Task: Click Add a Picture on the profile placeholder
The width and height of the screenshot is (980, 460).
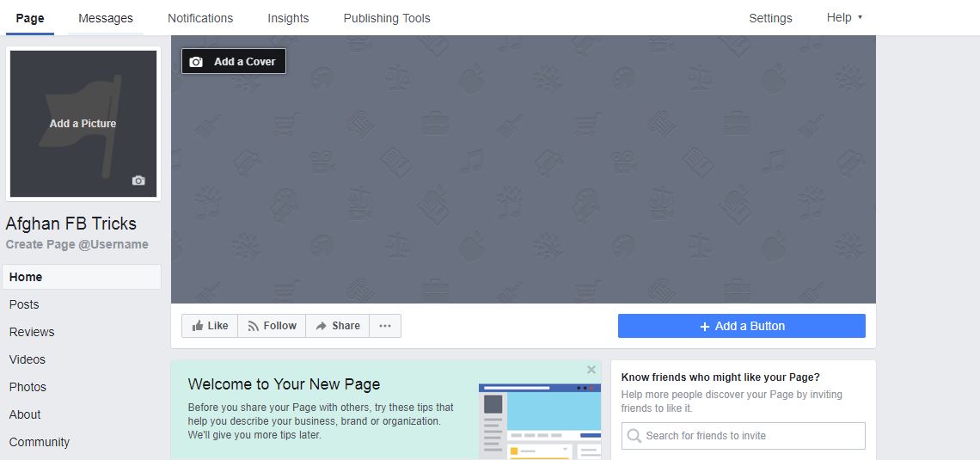Action: pos(83,124)
